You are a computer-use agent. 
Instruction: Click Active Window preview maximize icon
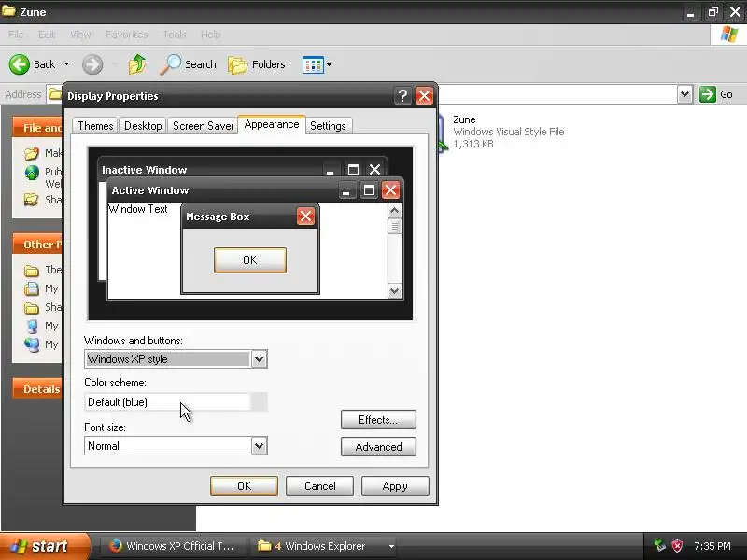[369, 190]
